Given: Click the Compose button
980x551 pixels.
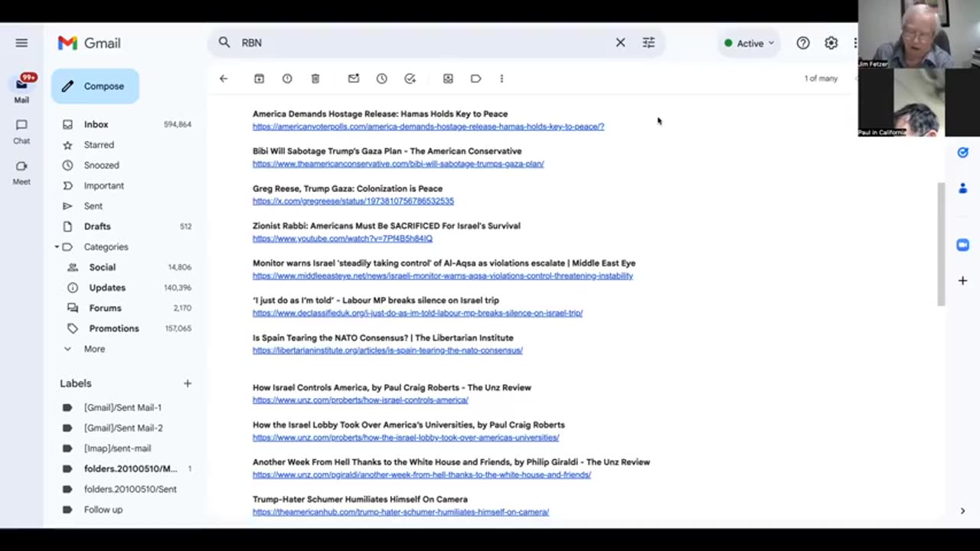Looking at the screenshot, I should [x=95, y=86].
